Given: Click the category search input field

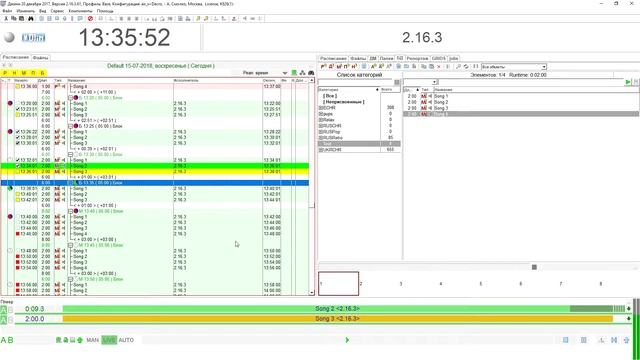Looking at the screenshot, I should click(x=356, y=82).
